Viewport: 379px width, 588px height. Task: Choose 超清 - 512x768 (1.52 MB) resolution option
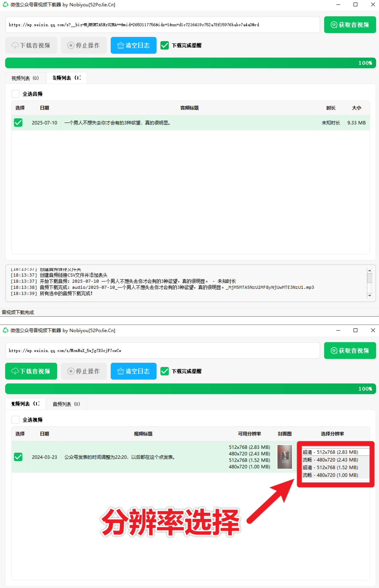click(336, 467)
